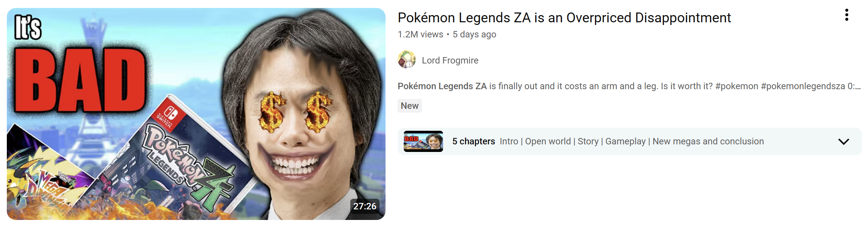Viewport: 868px width, 226px height.
Task: Click the "1.2M views" text
Action: 420,34
